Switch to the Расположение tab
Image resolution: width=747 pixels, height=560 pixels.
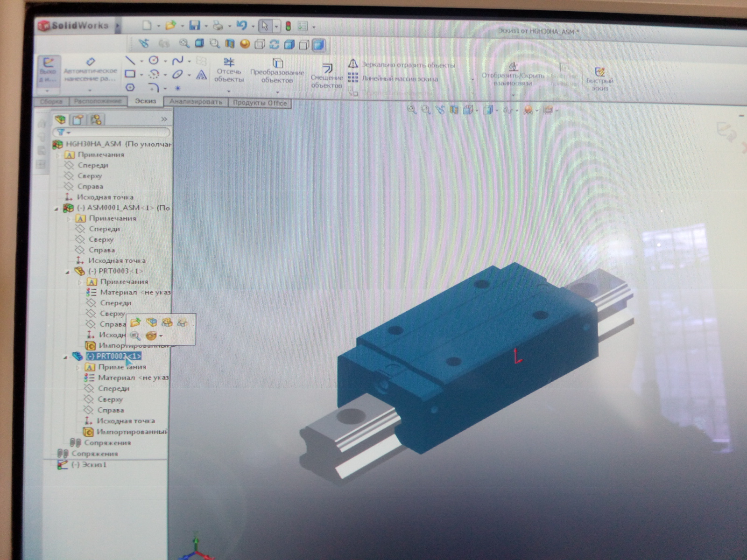coord(98,101)
